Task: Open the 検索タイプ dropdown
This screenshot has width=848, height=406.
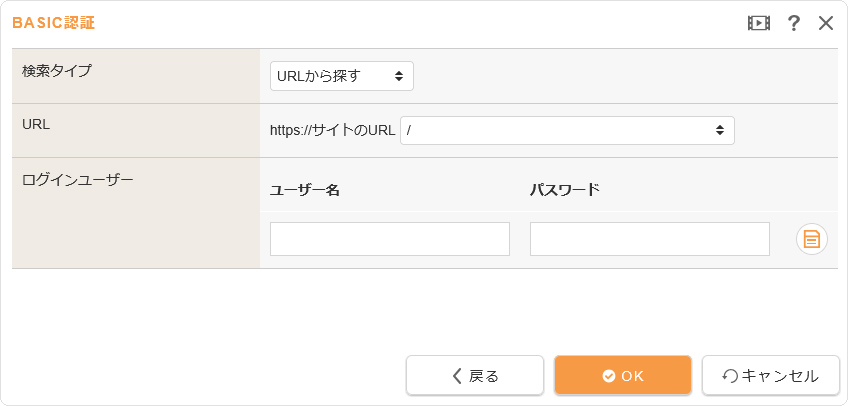Action: click(x=341, y=75)
